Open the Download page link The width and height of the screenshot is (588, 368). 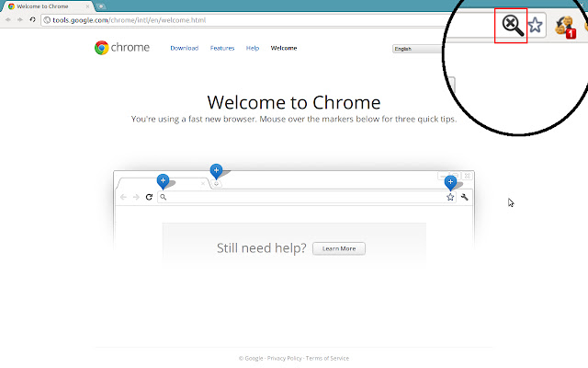pyautogui.click(x=184, y=48)
